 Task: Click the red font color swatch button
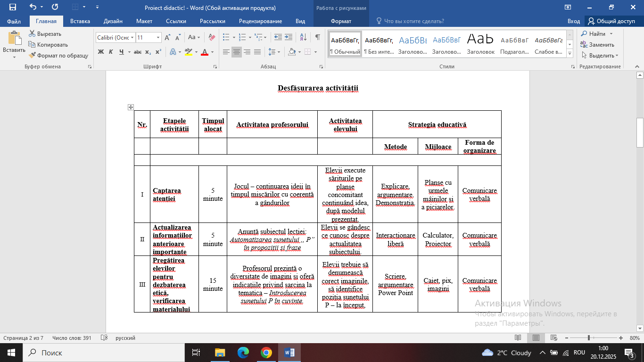tap(205, 52)
